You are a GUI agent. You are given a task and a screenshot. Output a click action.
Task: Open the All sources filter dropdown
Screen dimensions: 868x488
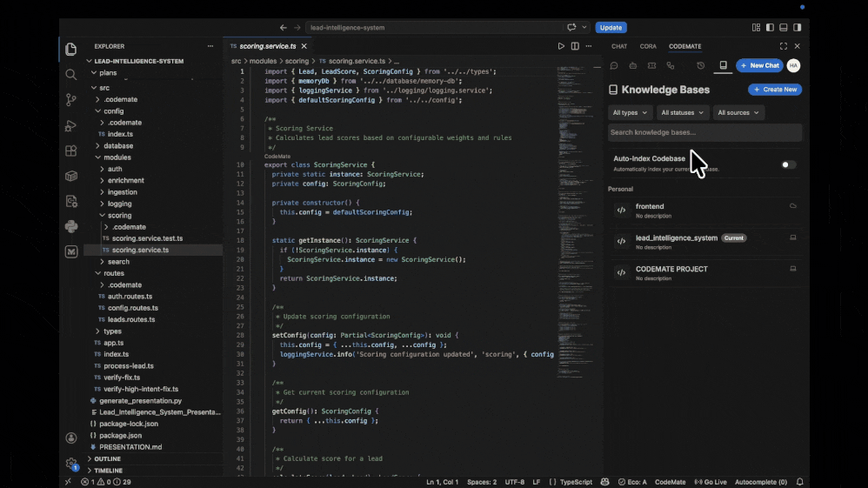(x=738, y=112)
